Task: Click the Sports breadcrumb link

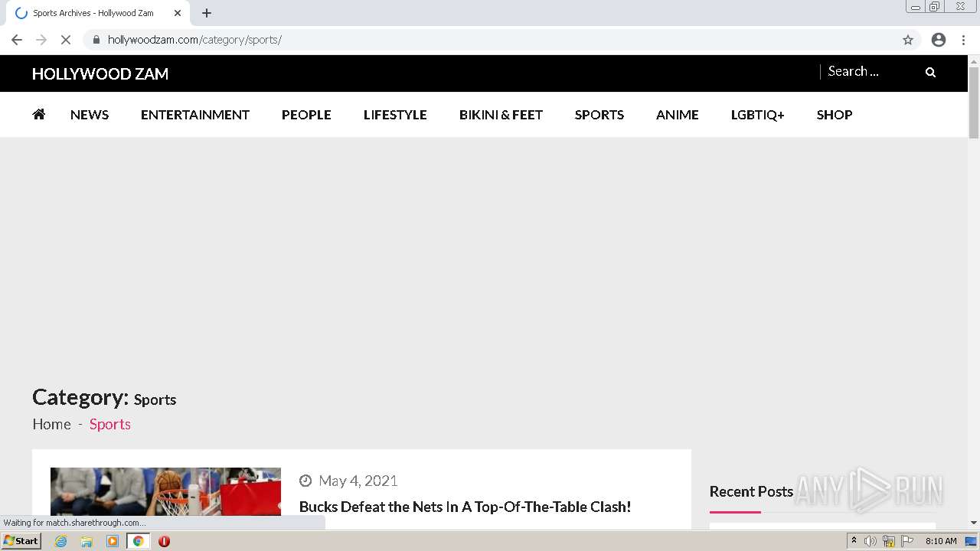Action: (x=110, y=424)
